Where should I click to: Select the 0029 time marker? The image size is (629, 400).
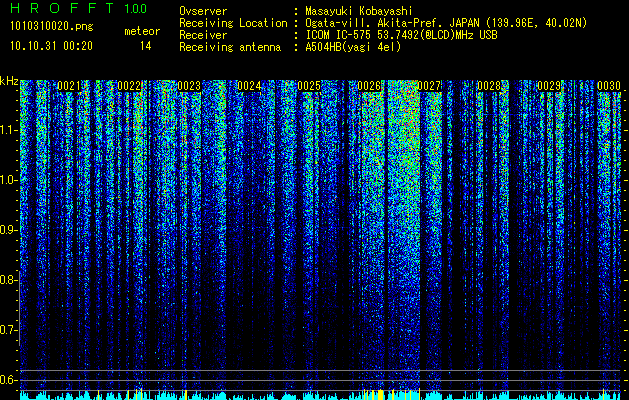pyautogui.click(x=549, y=86)
